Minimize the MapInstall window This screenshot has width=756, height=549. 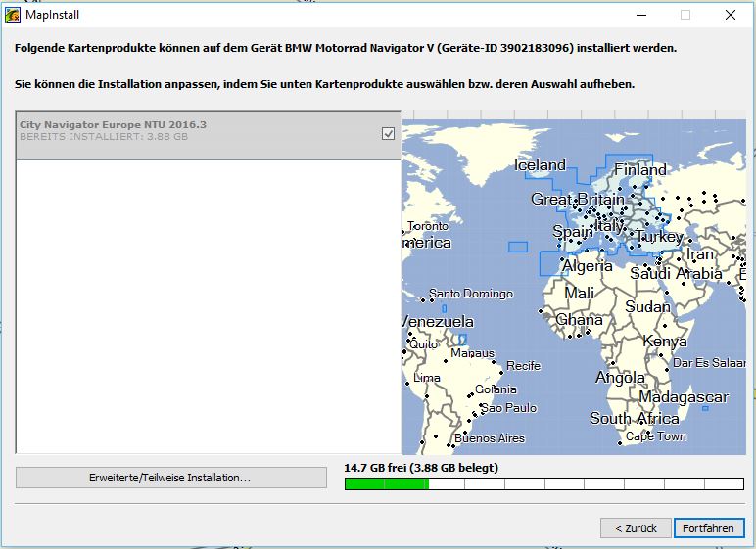point(640,15)
